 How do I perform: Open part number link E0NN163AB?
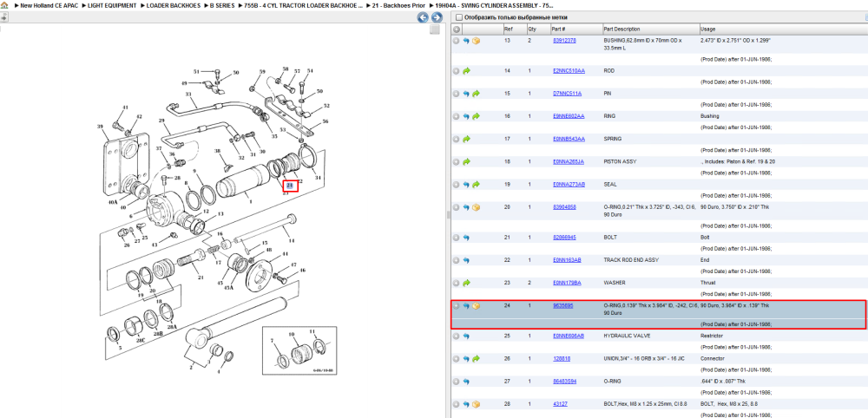567,260
